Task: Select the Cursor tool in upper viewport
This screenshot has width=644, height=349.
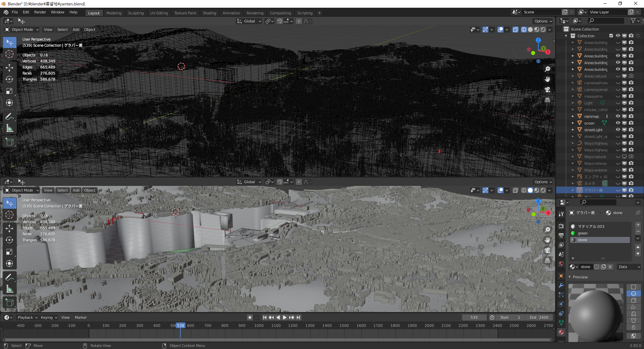Action: pos(10,54)
